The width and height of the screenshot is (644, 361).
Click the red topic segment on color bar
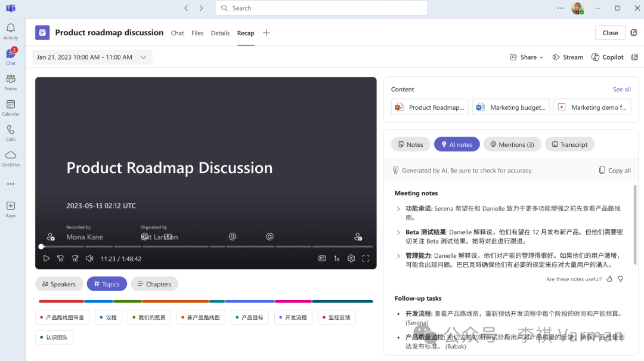[61, 301]
